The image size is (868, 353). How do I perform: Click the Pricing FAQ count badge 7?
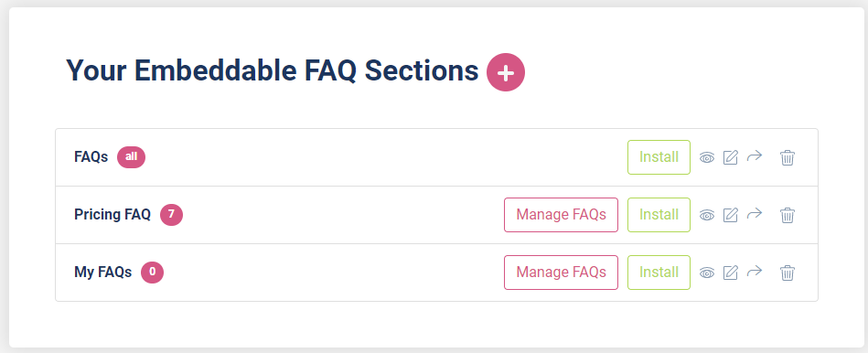(172, 215)
